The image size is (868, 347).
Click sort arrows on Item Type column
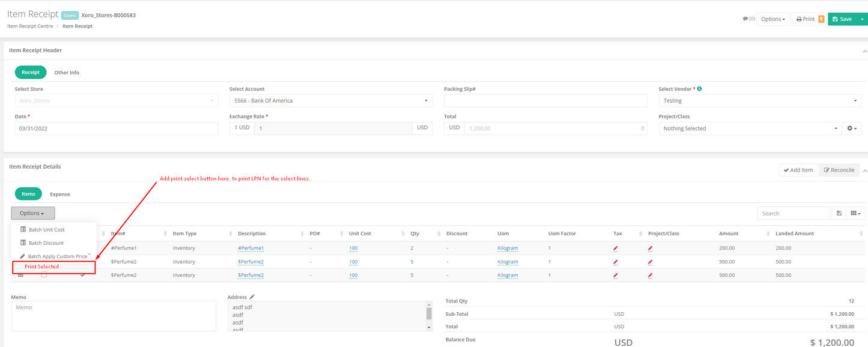[230, 234]
